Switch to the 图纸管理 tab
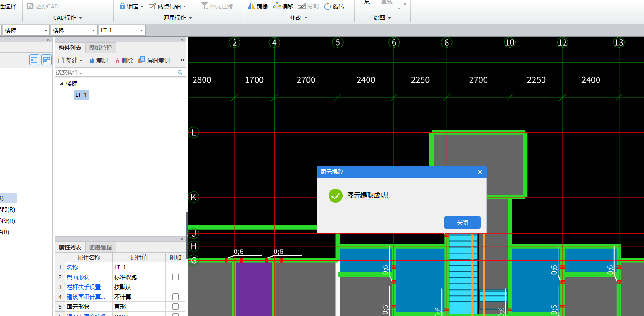Image resolution: width=644 pixels, height=316 pixels. 101,47
